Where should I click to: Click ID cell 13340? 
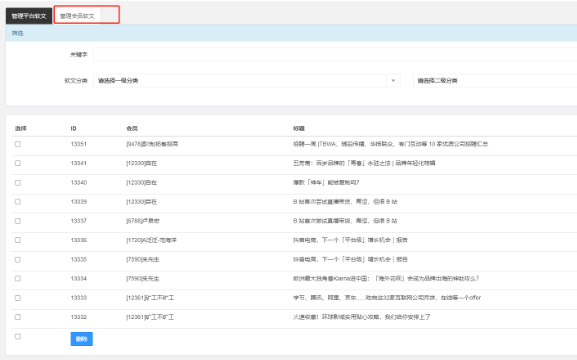[79, 183]
